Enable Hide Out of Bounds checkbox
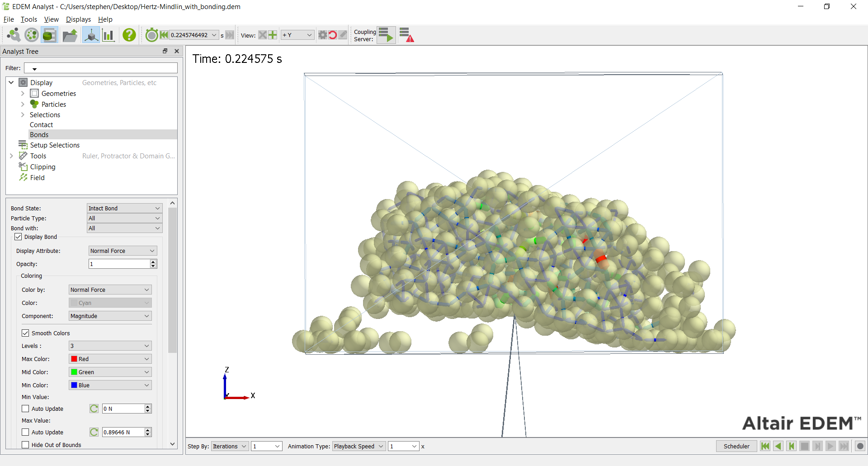 tap(26, 445)
